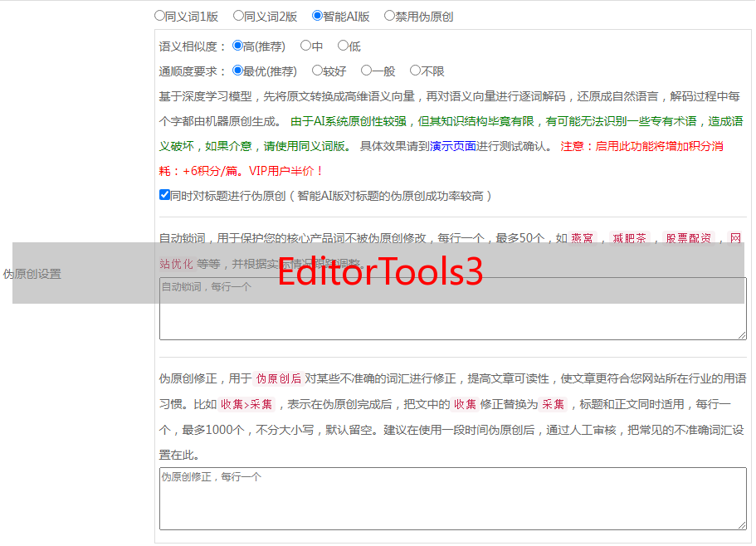756x546 pixels.
Task: Select the 同义词2版 radio option
Action: coord(238,16)
